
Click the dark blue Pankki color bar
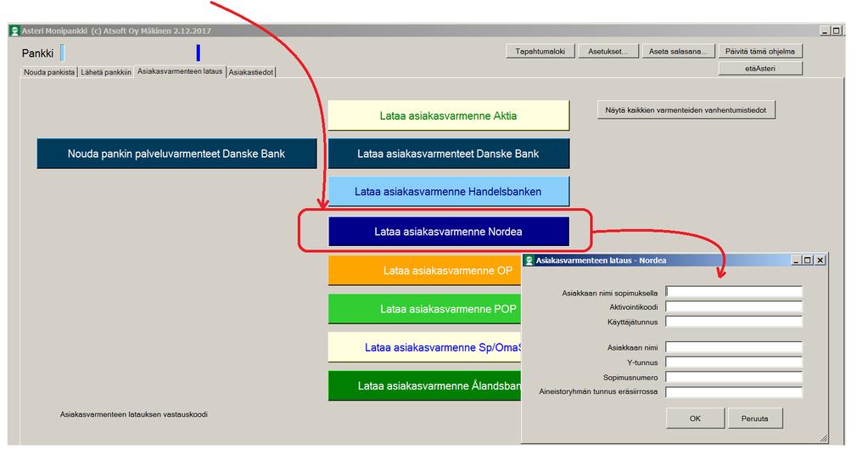tap(199, 53)
